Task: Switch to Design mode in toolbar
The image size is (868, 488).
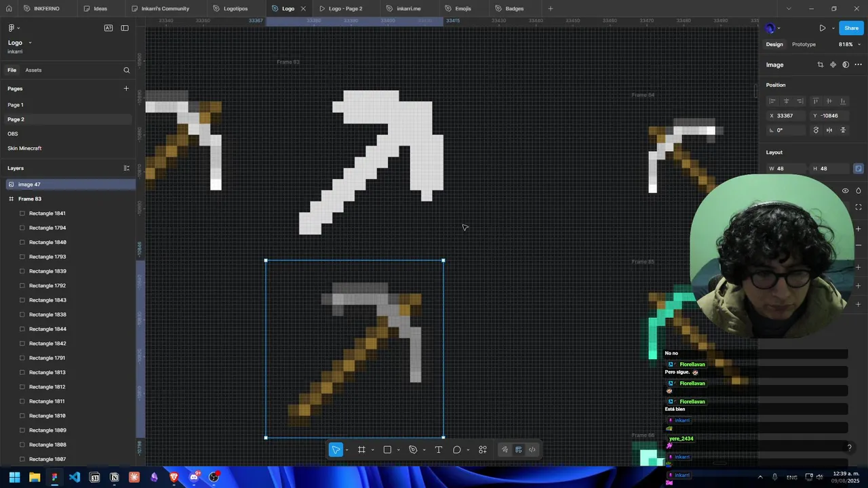Action: coord(519,450)
